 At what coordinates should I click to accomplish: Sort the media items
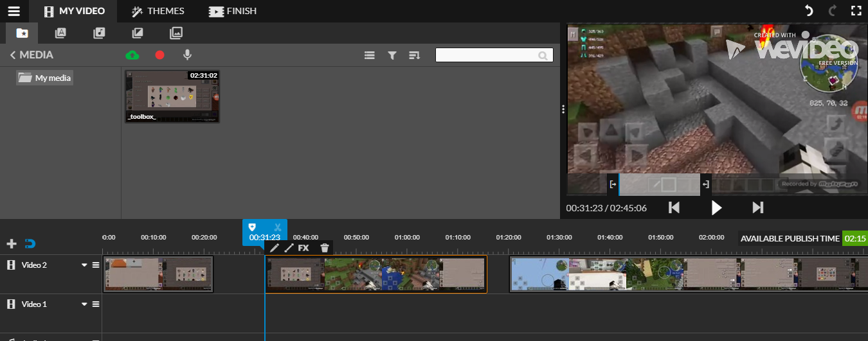pos(415,56)
